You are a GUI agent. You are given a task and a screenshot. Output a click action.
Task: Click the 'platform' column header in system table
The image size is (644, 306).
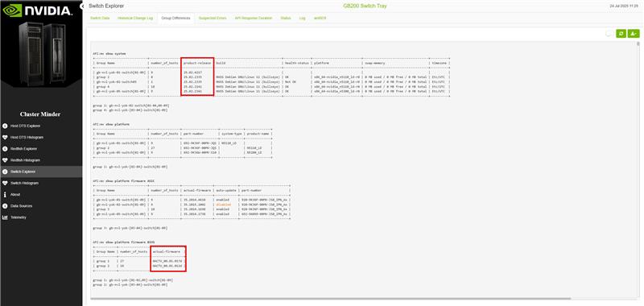tap(320, 64)
